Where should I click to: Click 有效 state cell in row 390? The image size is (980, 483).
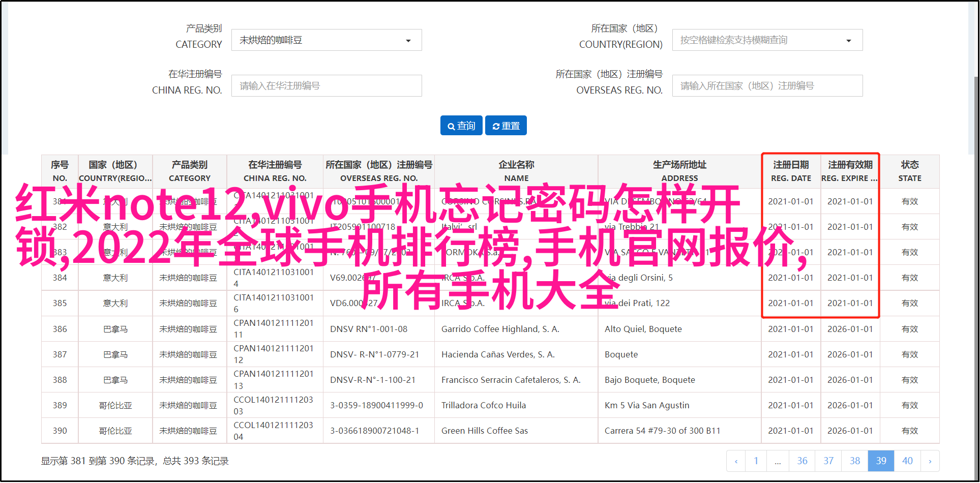[x=910, y=431]
